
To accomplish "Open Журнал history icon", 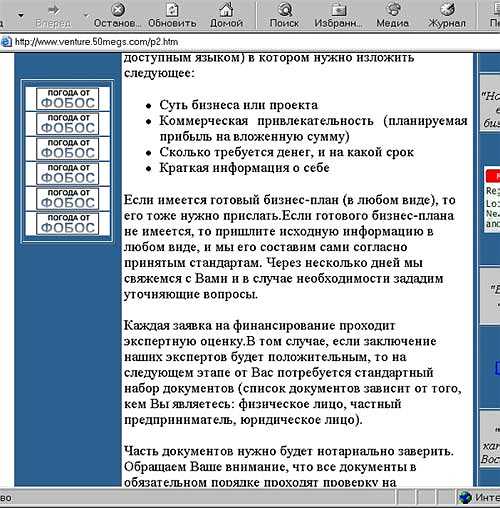I will (447, 9).
